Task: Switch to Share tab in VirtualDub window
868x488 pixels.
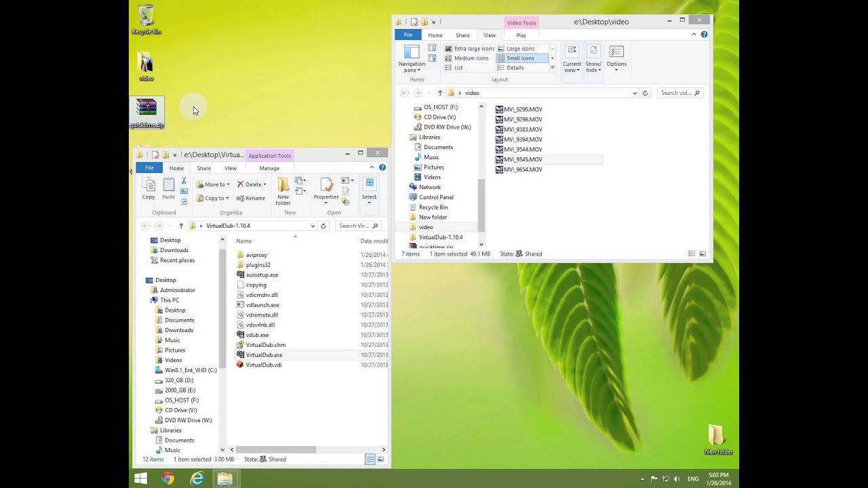Action: coord(204,168)
